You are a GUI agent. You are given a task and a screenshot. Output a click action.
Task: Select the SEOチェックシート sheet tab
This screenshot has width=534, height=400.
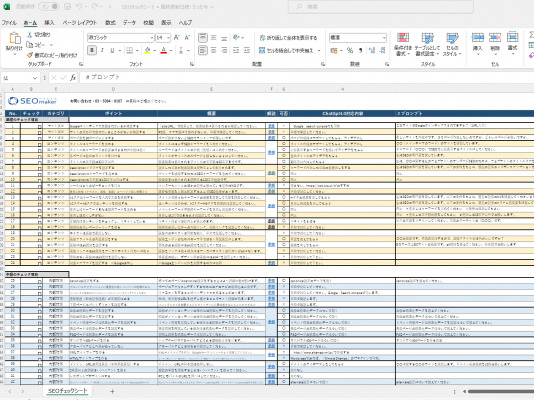tap(67, 391)
